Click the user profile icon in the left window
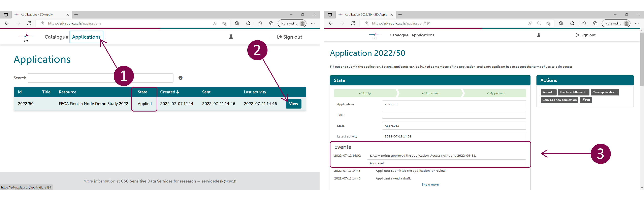This screenshot has height=201, width=644. click(x=231, y=37)
